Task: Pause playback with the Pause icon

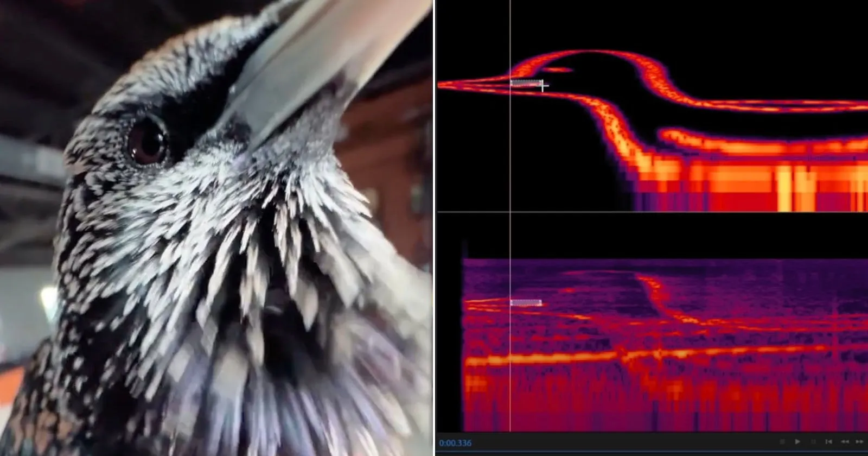Action: click(813, 442)
